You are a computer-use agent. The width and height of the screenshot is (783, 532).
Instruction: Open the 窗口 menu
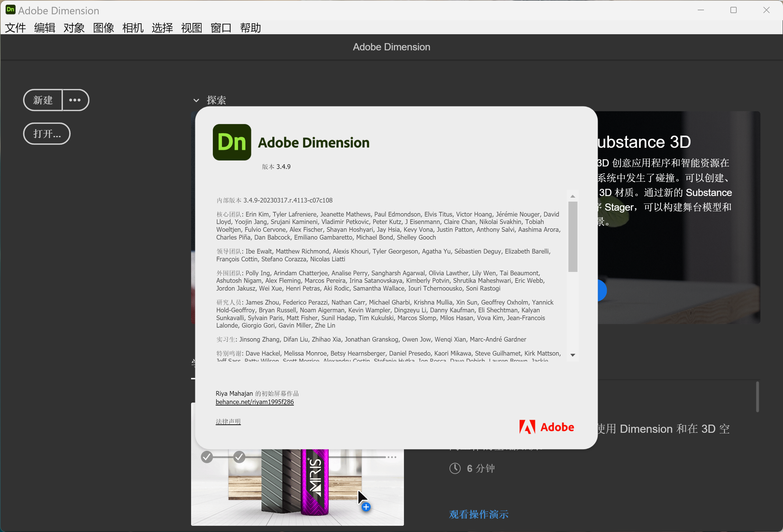[x=221, y=28]
